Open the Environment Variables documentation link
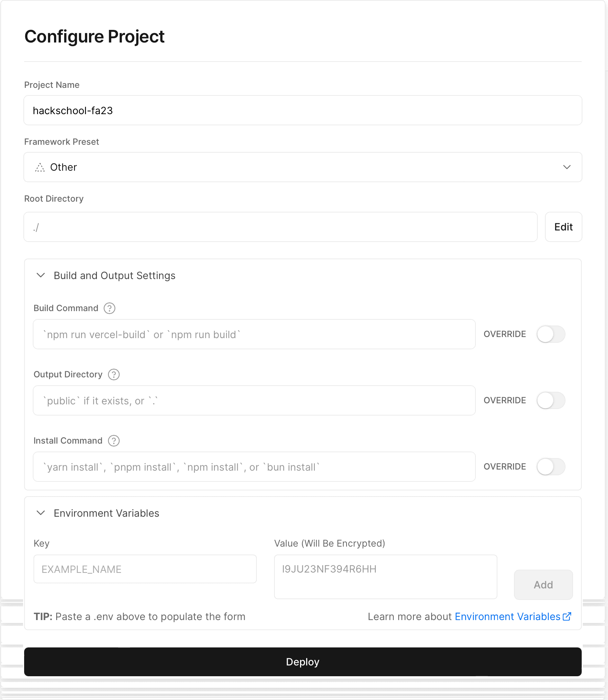Image resolution: width=608 pixels, height=700 pixels. [507, 616]
